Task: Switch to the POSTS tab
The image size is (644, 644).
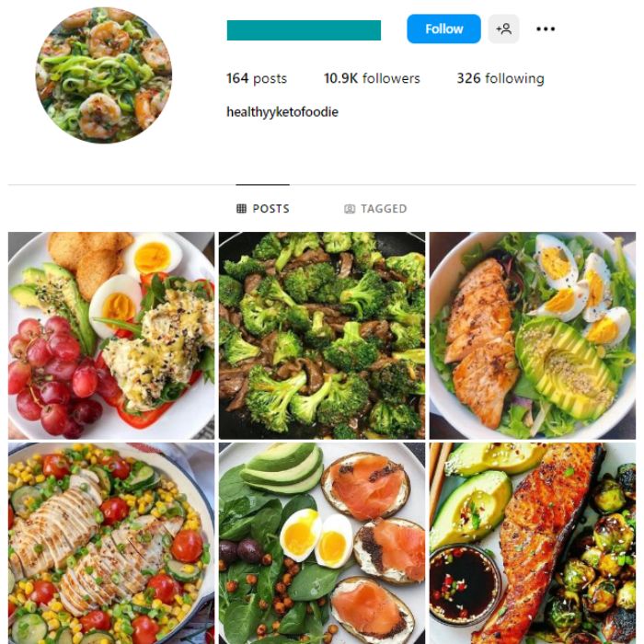Action: tap(263, 209)
